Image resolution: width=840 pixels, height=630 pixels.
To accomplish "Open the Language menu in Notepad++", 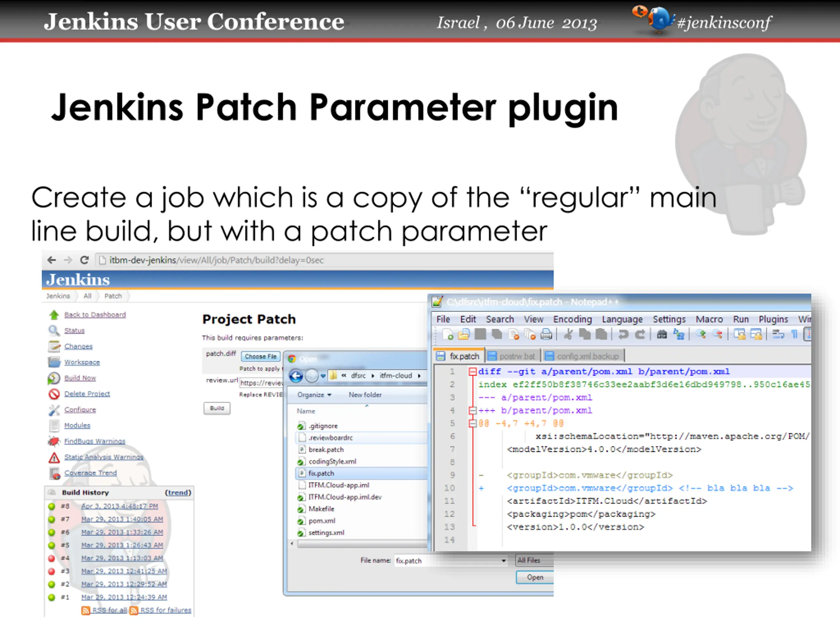I will point(622,319).
